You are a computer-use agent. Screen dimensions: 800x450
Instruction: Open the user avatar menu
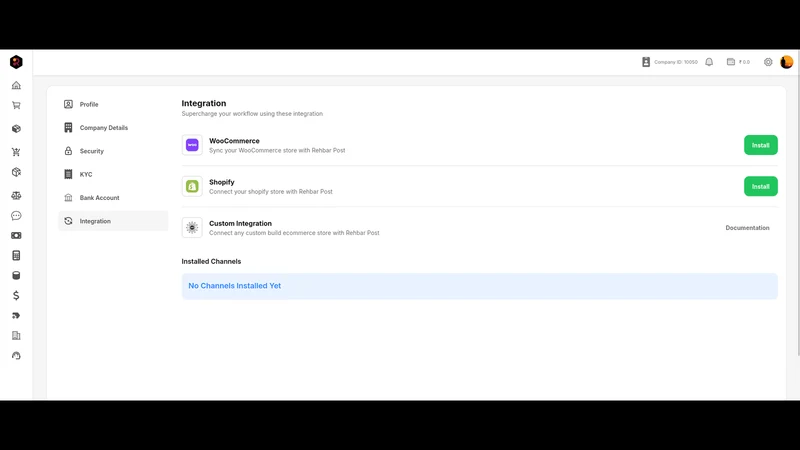[786, 62]
